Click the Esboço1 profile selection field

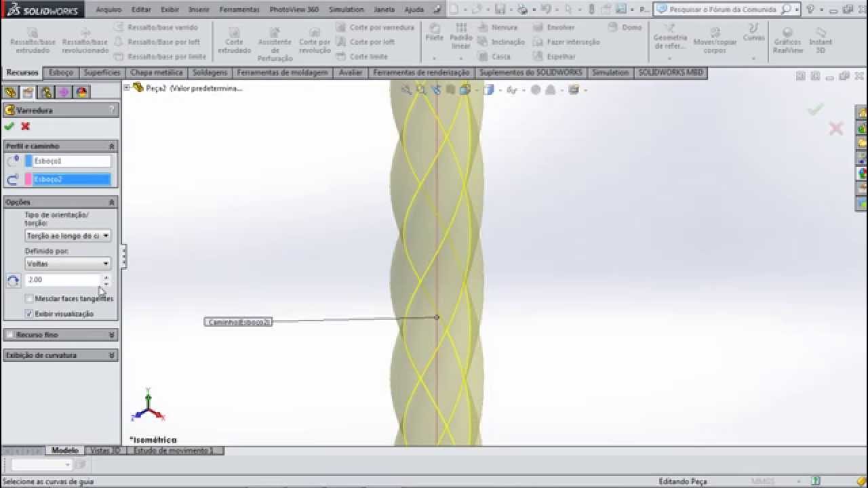click(x=71, y=161)
